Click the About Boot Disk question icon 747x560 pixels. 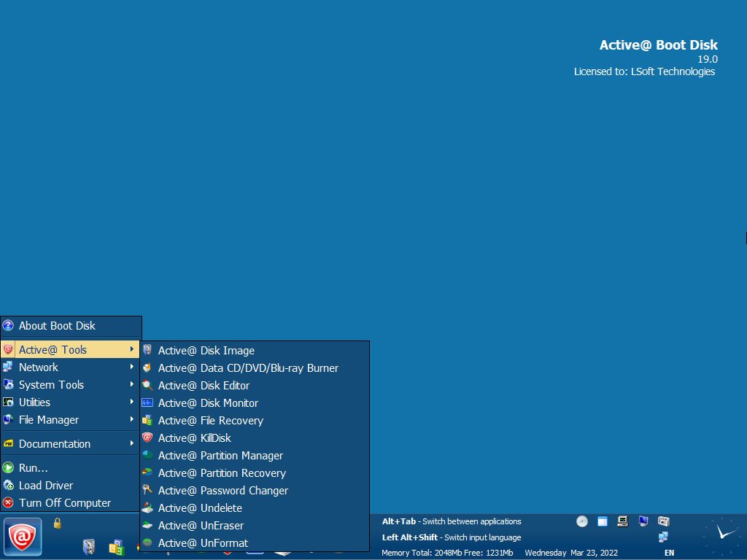[x=8, y=325]
